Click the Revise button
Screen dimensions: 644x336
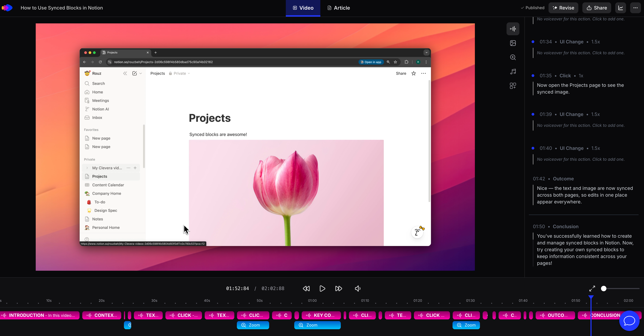click(563, 7)
